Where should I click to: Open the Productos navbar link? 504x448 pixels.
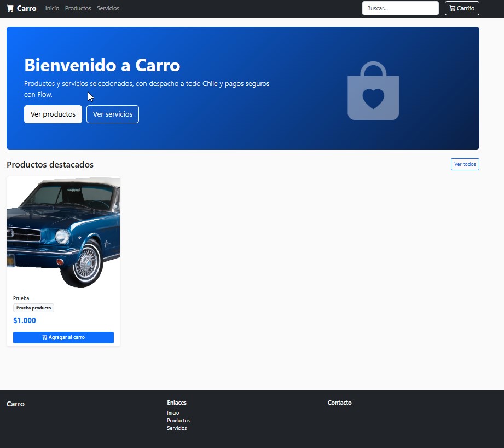pos(78,8)
